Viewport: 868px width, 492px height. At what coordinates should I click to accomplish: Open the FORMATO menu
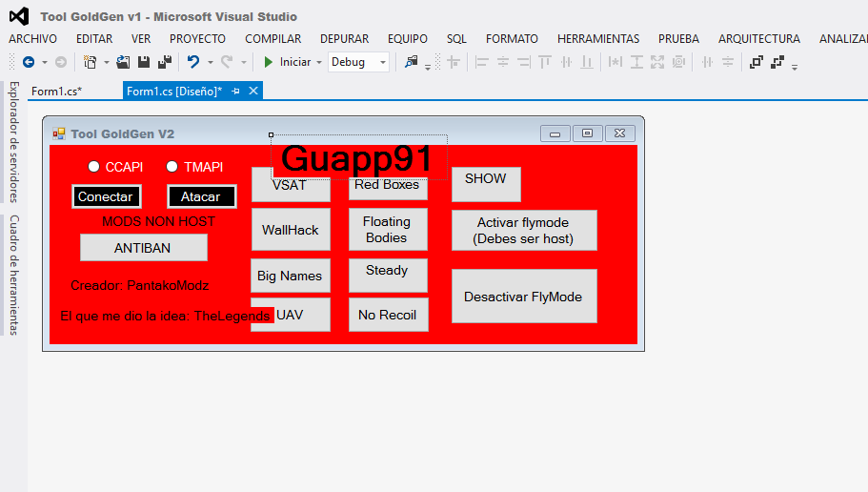(x=512, y=39)
